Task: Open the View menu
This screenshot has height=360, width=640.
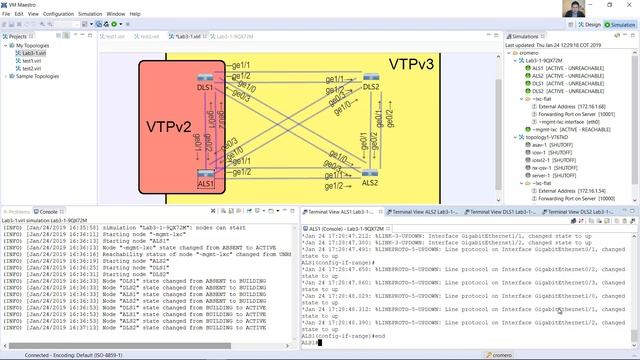Action: (33, 14)
